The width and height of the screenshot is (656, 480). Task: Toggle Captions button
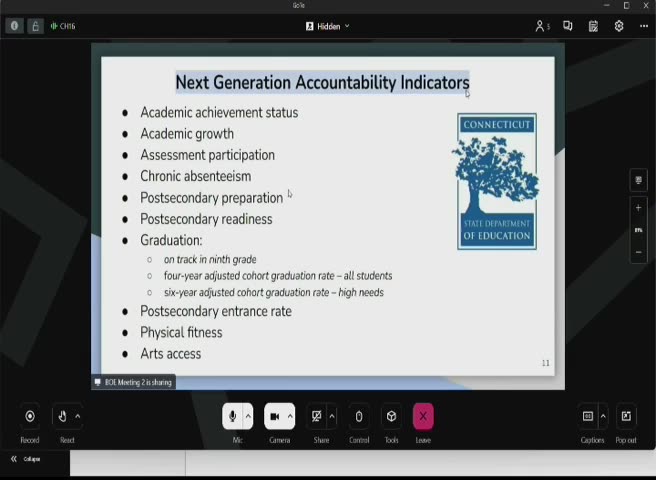pyautogui.click(x=588, y=416)
